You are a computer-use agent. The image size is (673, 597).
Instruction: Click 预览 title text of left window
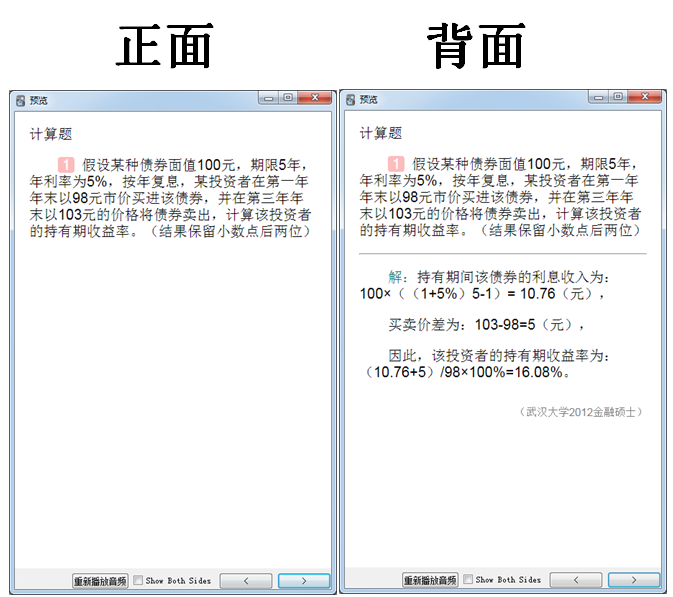(x=39, y=101)
